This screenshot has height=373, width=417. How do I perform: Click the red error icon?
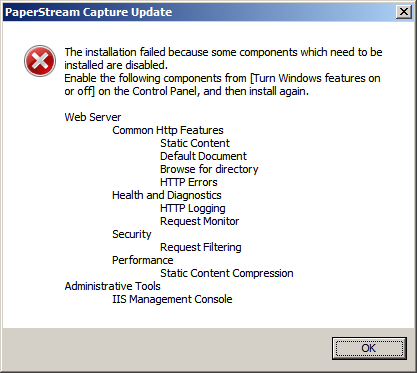click(x=40, y=61)
